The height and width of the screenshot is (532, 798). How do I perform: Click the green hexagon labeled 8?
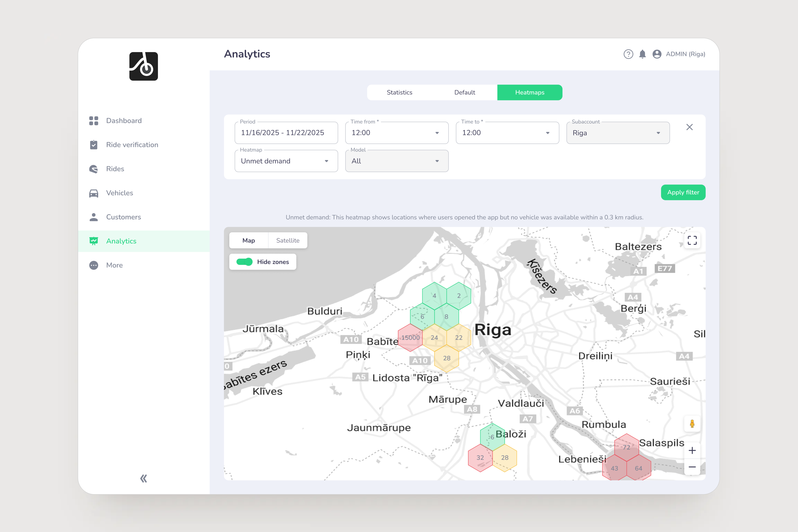(x=447, y=317)
